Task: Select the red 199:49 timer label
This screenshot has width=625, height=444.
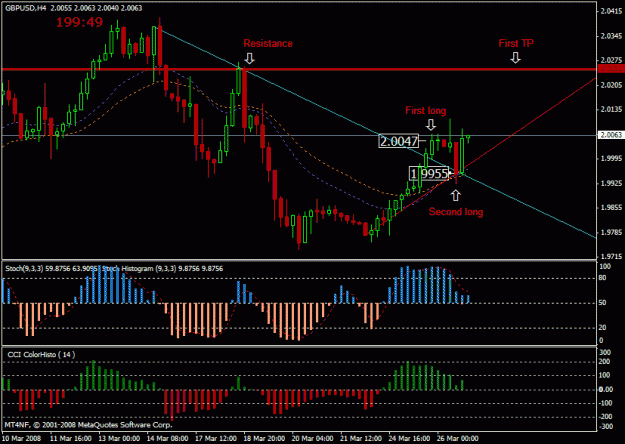Action: (x=79, y=22)
